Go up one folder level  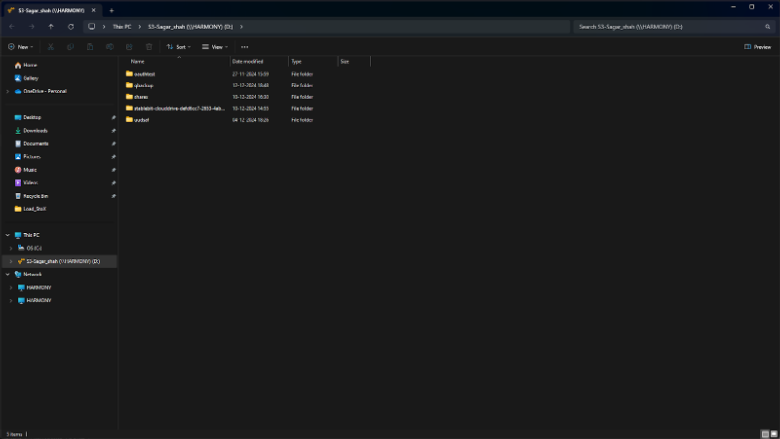(51, 27)
